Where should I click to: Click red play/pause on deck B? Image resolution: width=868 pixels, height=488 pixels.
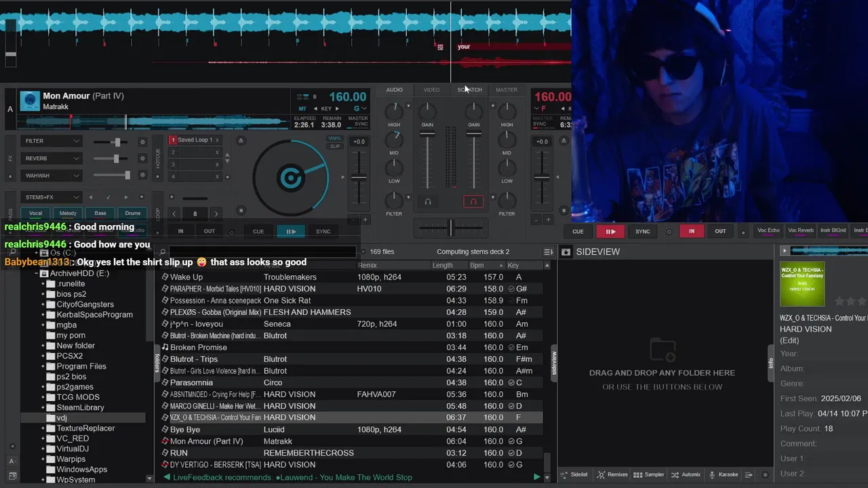(610, 231)
